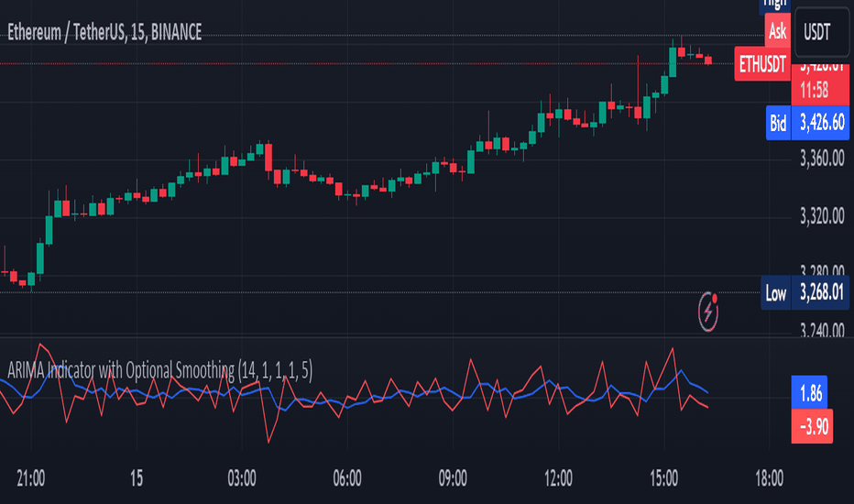Viewport: 854px width, 504px height.
Task: Click the blue Bid label
Action: pyautogui.click(x=778, y=123)
